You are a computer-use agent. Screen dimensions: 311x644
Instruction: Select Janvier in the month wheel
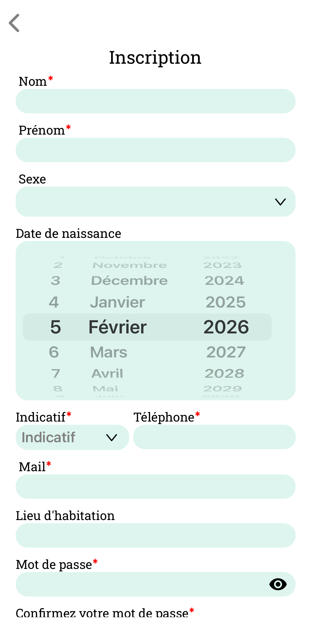coord(117,302)
